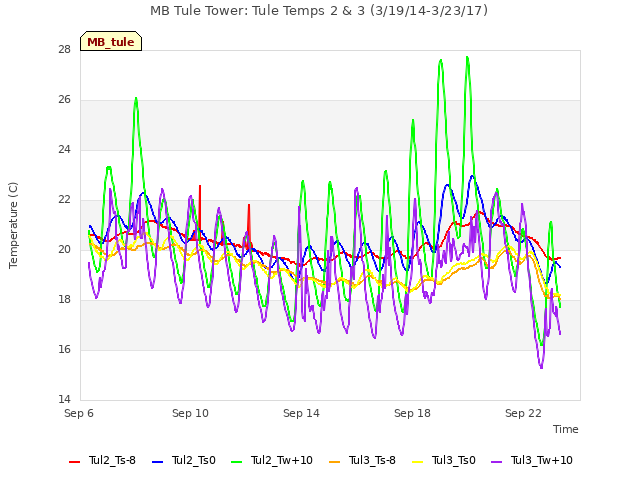Click the 24 y-axis tick label
The width and height of the screenshot is (640, 480).
(x=64, y=150)
